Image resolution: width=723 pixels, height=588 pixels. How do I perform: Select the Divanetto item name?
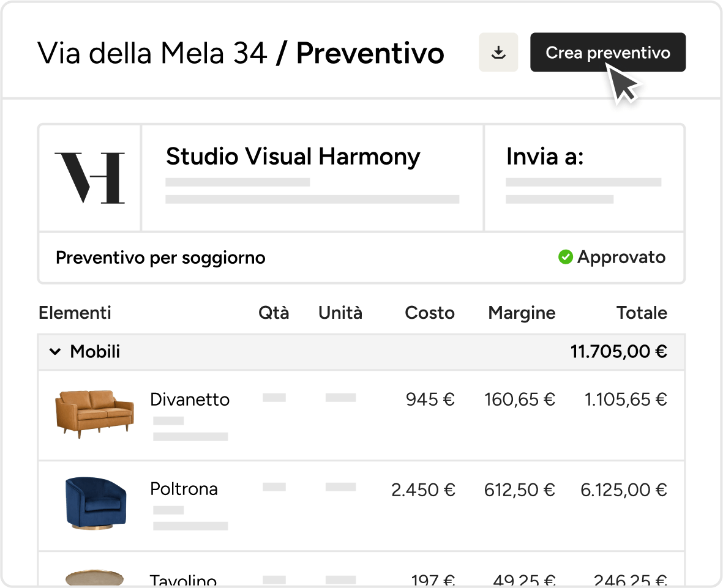(190, 399)
